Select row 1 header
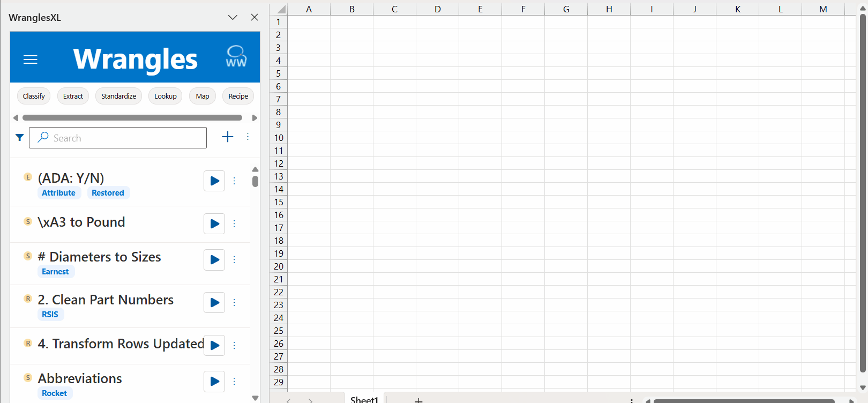This screenshot has width=868, height=403. (278, 22)
